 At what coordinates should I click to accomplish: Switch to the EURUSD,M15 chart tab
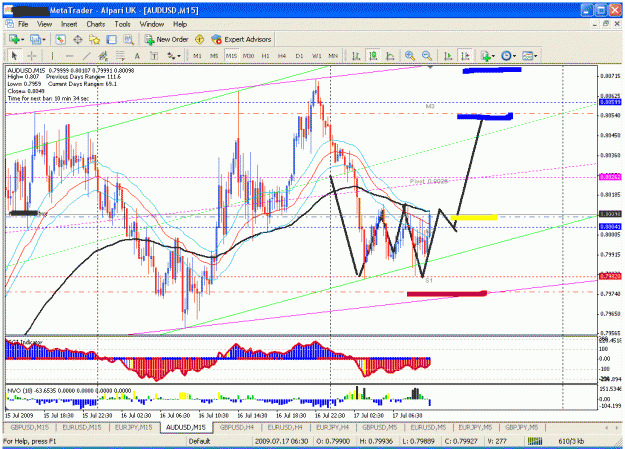[x=82, y=427]
